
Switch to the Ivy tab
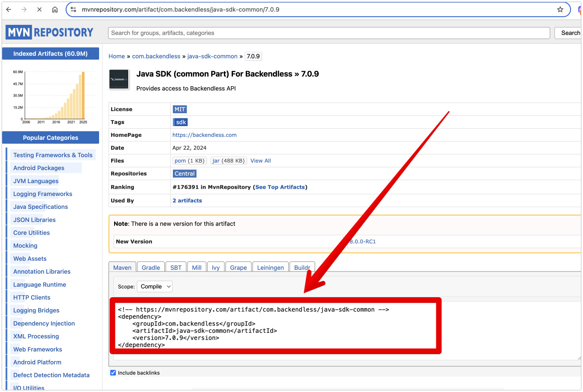click(216, 267)
